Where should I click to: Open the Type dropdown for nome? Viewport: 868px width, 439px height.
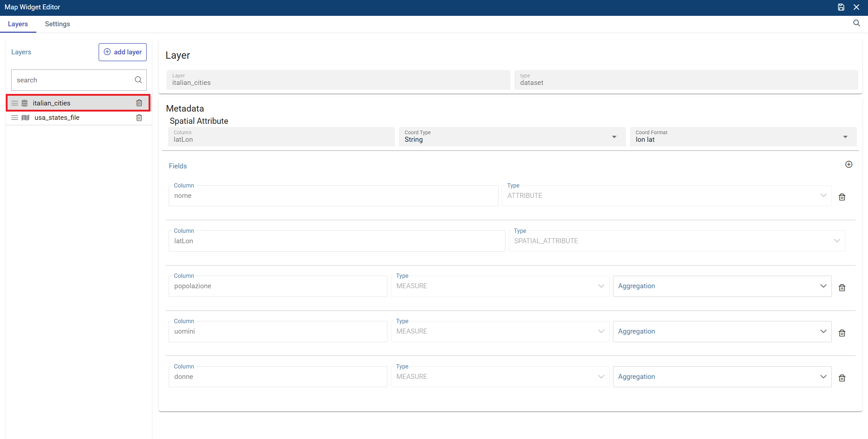(x=667, y=196)
